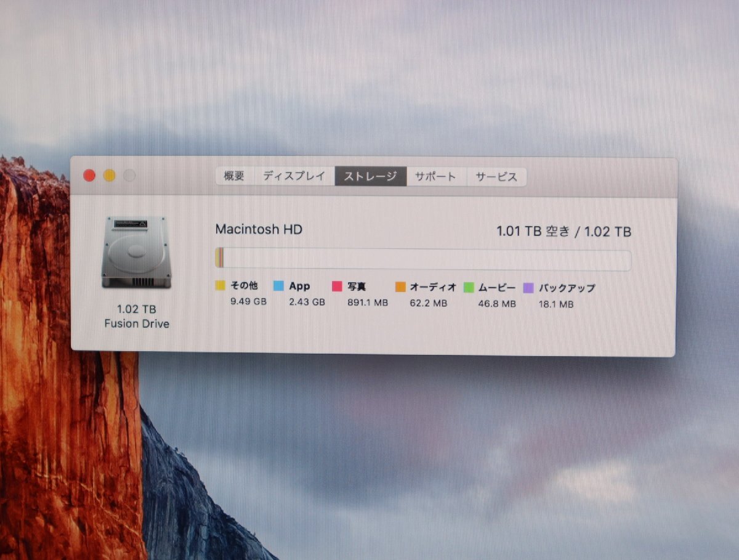Click the バックアップ legend label

click(567, 288)
